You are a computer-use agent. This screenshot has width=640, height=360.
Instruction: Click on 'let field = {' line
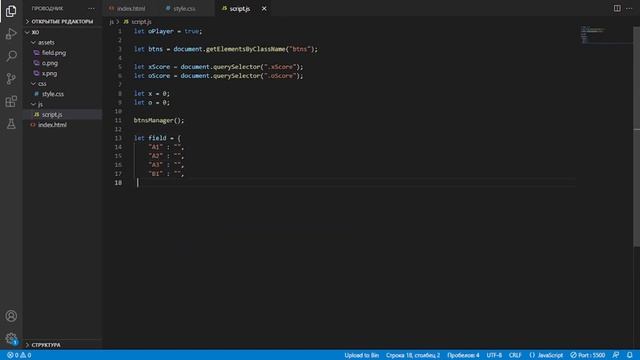157,138
